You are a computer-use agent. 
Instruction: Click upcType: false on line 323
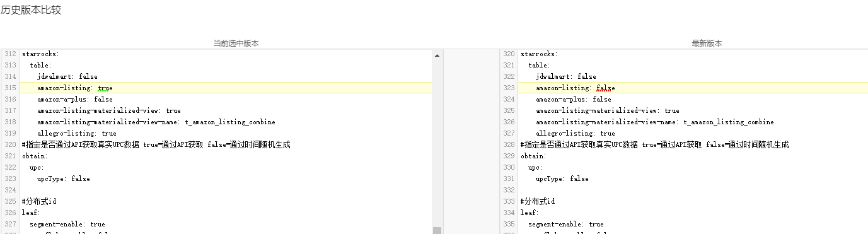pyautogui.click(x=63, y=178)
